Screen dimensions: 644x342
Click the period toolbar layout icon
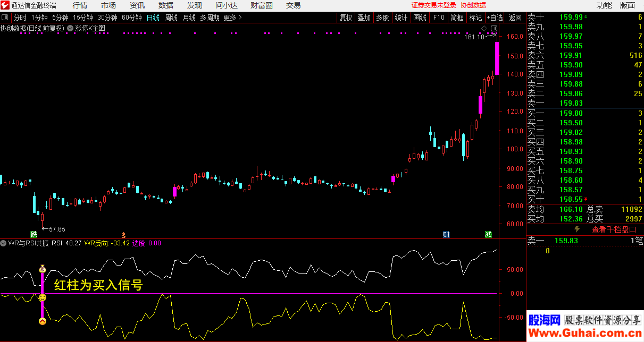[5, 18]
